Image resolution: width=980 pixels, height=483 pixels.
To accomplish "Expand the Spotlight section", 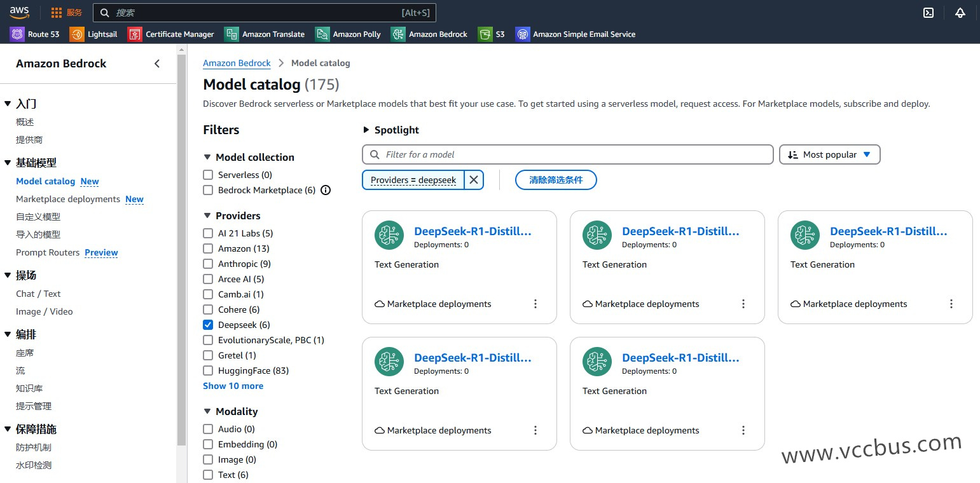I will pos(366,130).
